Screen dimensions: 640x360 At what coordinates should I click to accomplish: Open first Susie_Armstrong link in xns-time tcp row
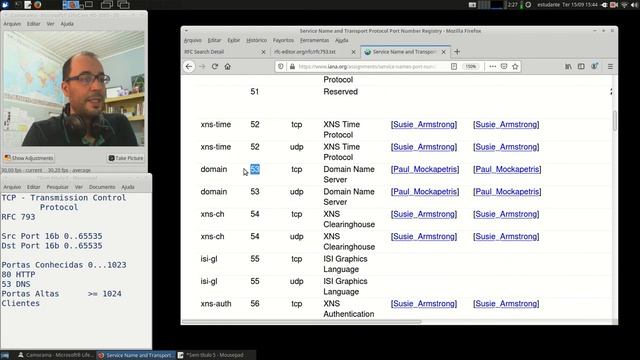(424, 124)
